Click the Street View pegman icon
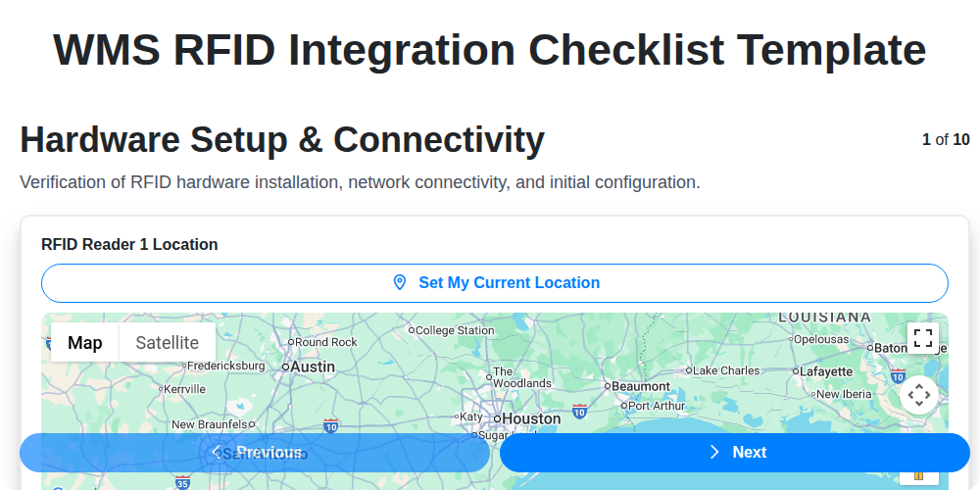The height and width of the screenshot is (490, 980). tap(918, 475)
